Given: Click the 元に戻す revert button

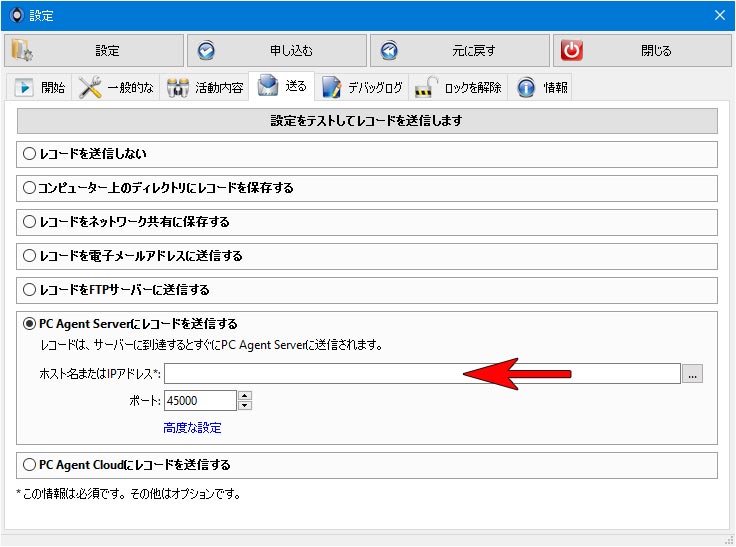Looking at the screenshot, I should 460,50.
